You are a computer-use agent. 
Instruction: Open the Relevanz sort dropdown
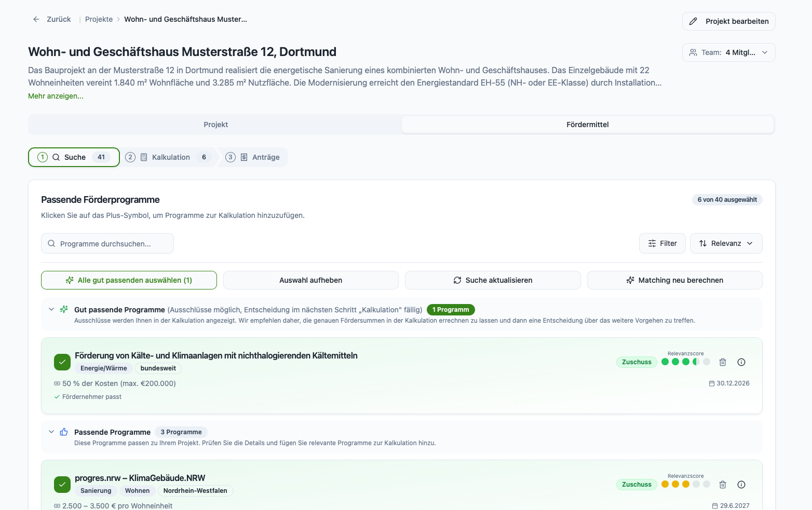(x=726, y=243)
